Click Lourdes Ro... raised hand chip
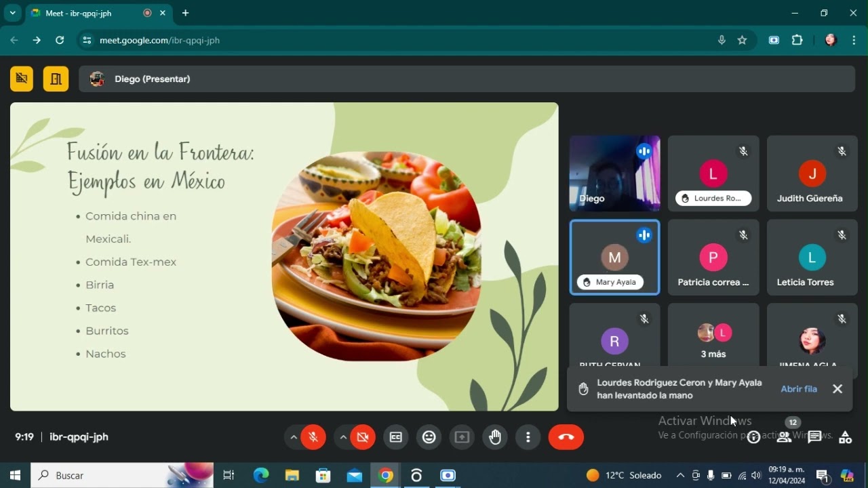 713,198
